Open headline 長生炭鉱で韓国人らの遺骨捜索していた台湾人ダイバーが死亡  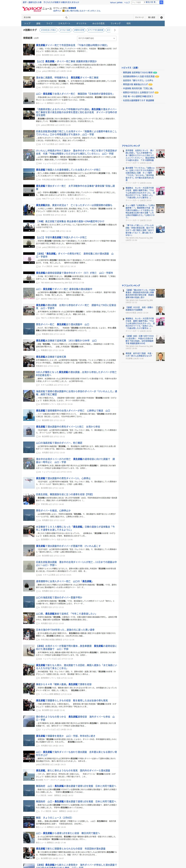[68, 170]
